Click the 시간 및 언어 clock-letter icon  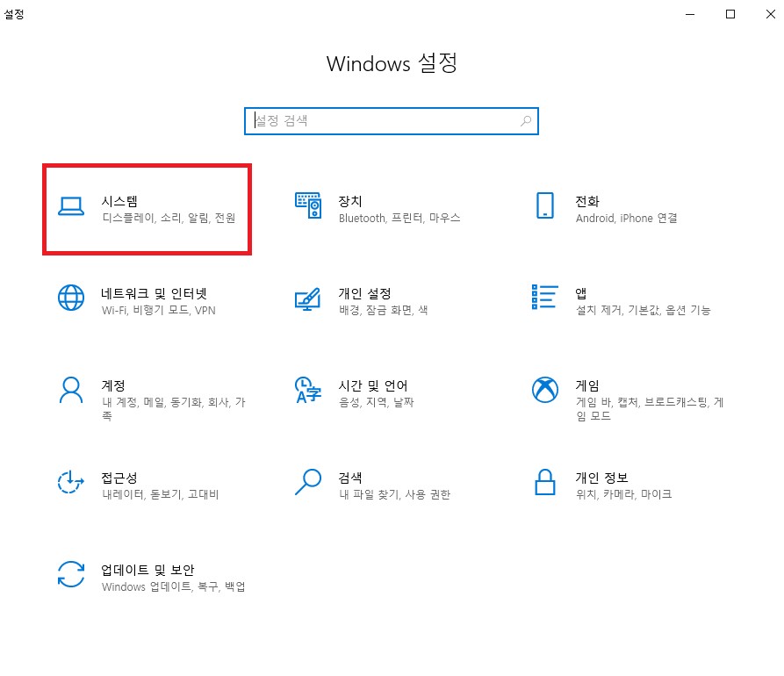click(x=308, y=390)
